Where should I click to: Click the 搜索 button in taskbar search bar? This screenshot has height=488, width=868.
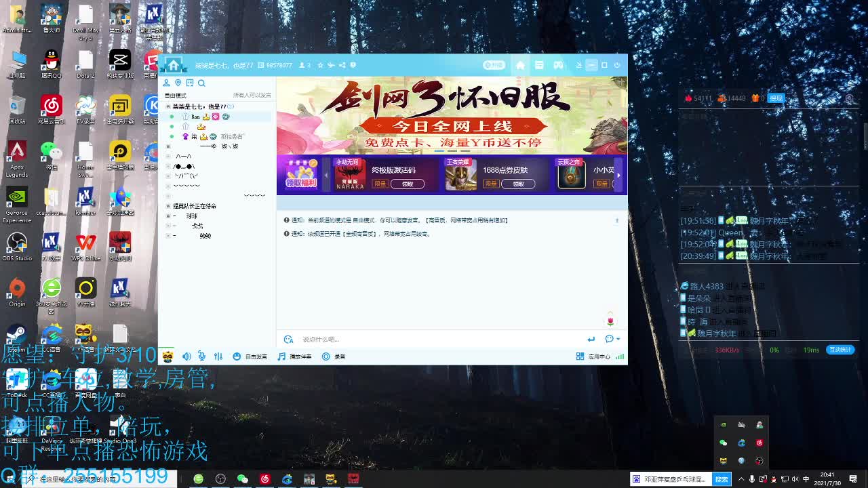[x=722, y=479]
